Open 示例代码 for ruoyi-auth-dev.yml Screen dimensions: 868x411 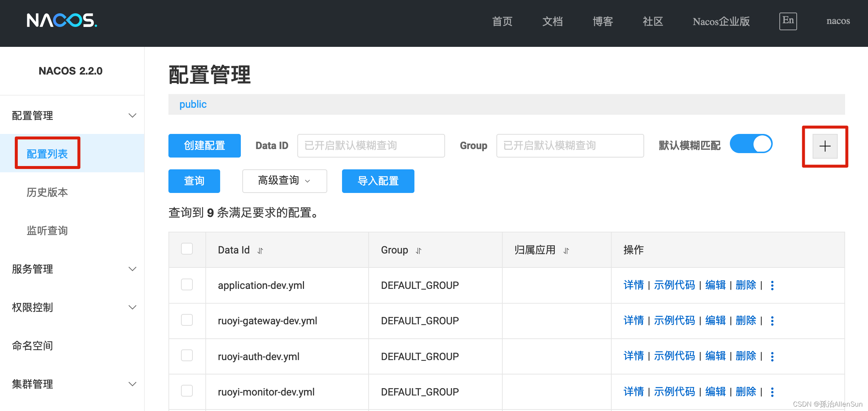pyautogui.click(x=674, y=356)
